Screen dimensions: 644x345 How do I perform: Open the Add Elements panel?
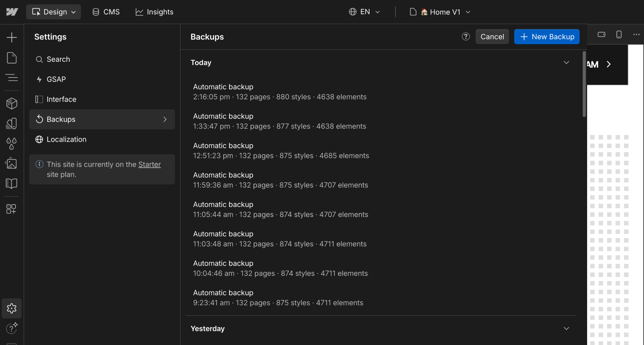point(12,37)
